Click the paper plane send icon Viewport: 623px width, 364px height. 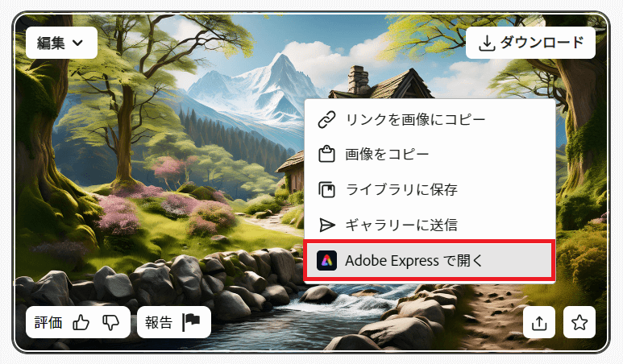pos(326,225)
